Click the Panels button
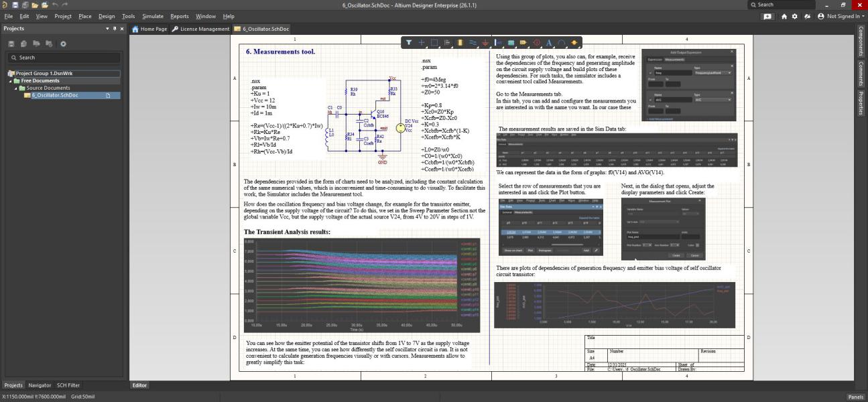Viewport: 868px width, 402px height. [x=855, y=397]
